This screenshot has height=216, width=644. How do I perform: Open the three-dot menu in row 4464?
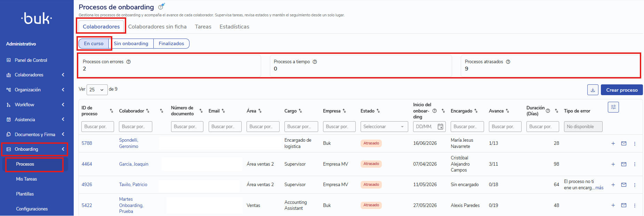click(x=635, y=164)
